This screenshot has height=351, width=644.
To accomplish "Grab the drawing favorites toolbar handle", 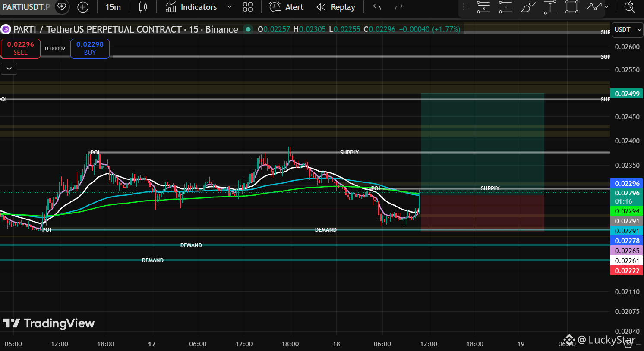I will (465, 7).
